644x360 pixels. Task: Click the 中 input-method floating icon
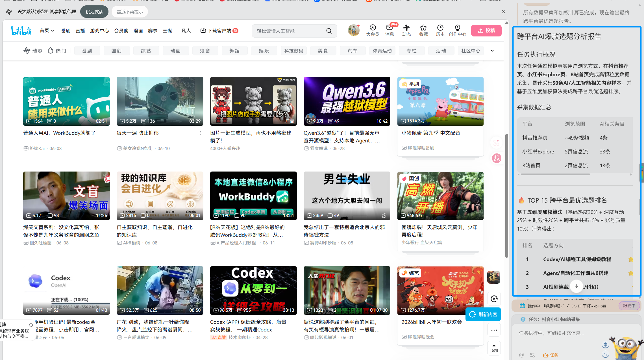[605, 345]
